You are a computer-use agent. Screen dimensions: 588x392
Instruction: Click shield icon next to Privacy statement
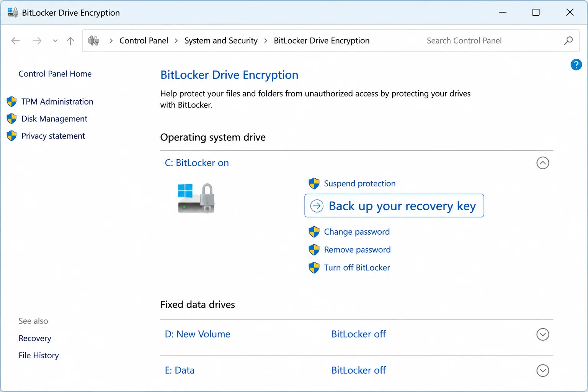(12, 136)
